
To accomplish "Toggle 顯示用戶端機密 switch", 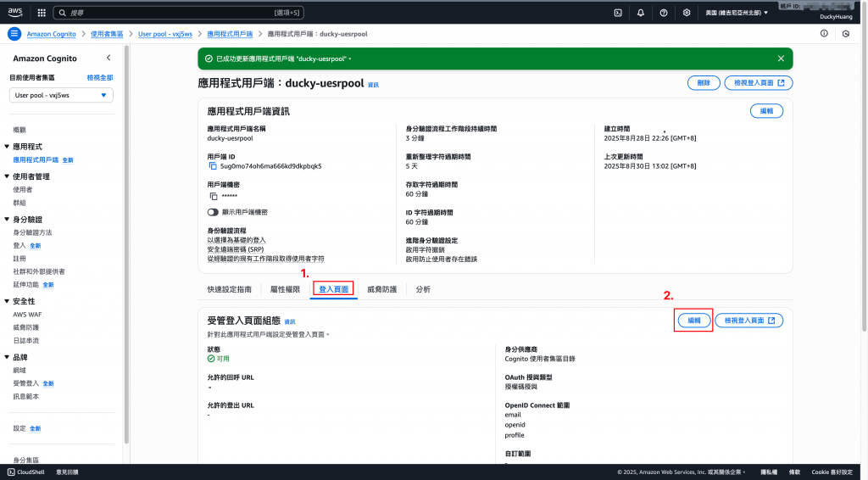I will click(213, 212).
